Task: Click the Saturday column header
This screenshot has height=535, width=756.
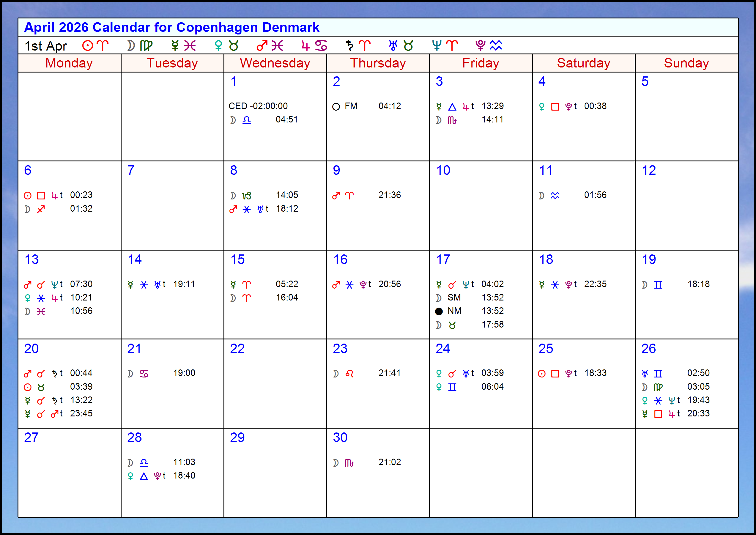Action: click(584, 63)
